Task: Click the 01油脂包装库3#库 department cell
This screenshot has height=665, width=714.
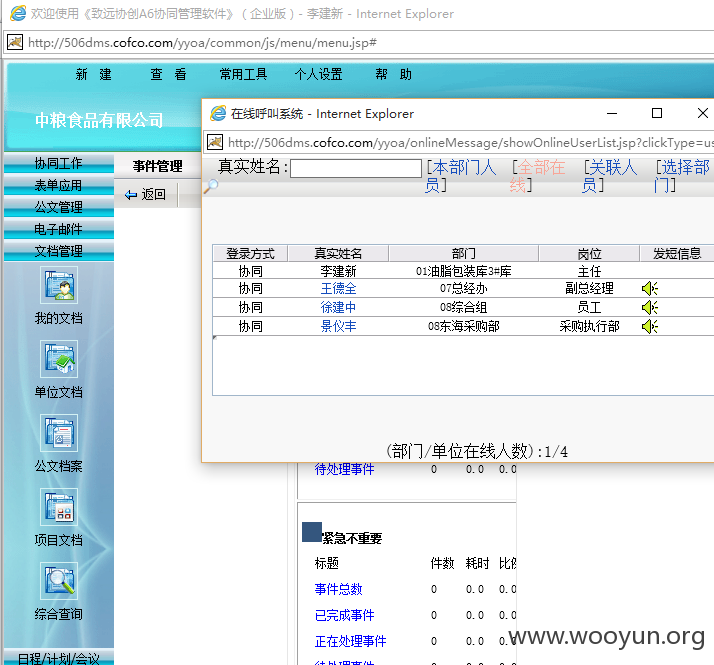Action: (464, 271)
